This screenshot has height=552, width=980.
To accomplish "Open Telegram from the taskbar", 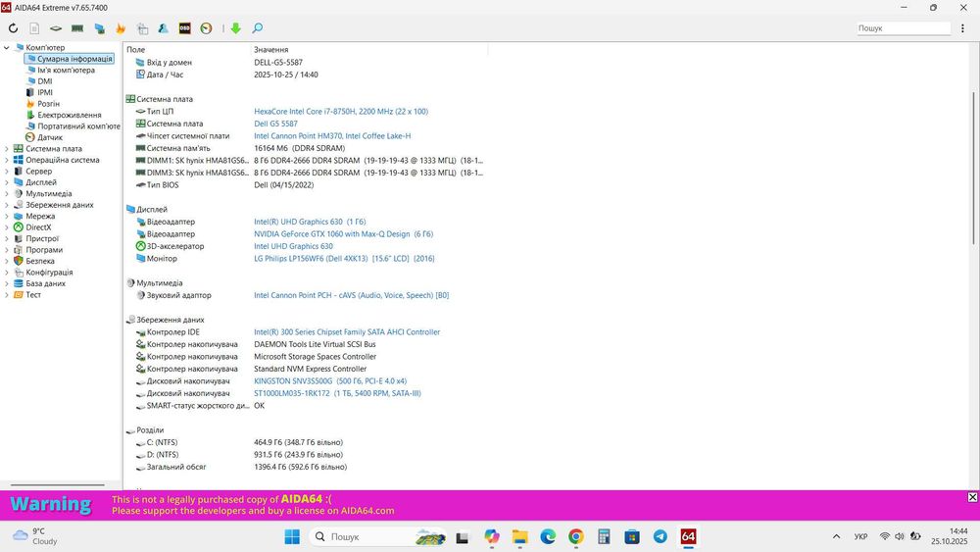I will tap(660, 536).
